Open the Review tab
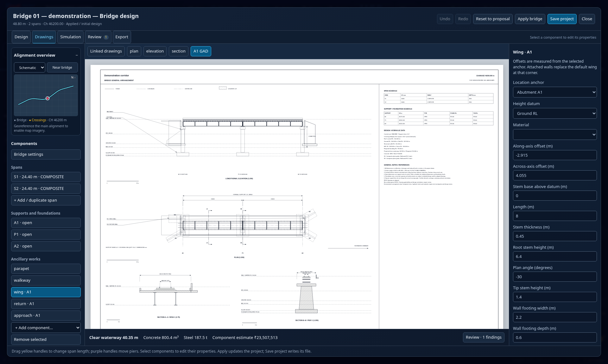 (98, 37)
